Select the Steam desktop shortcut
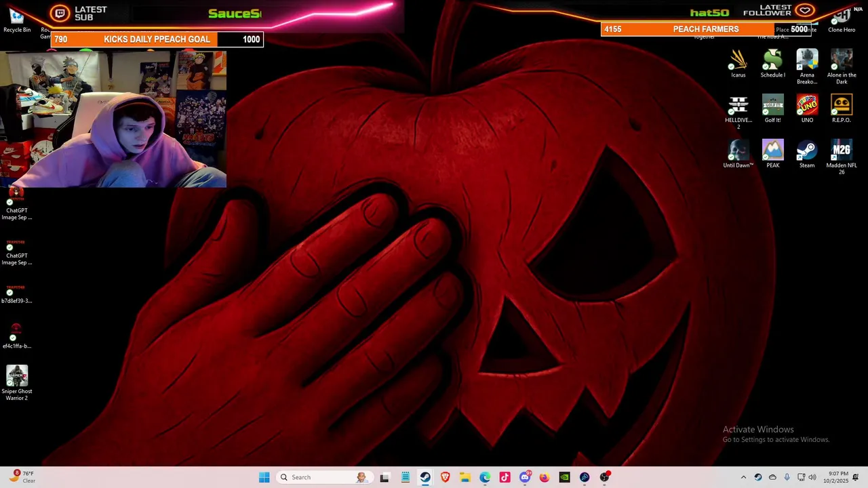This screenshot has width=868, height=488. [807, 154]
